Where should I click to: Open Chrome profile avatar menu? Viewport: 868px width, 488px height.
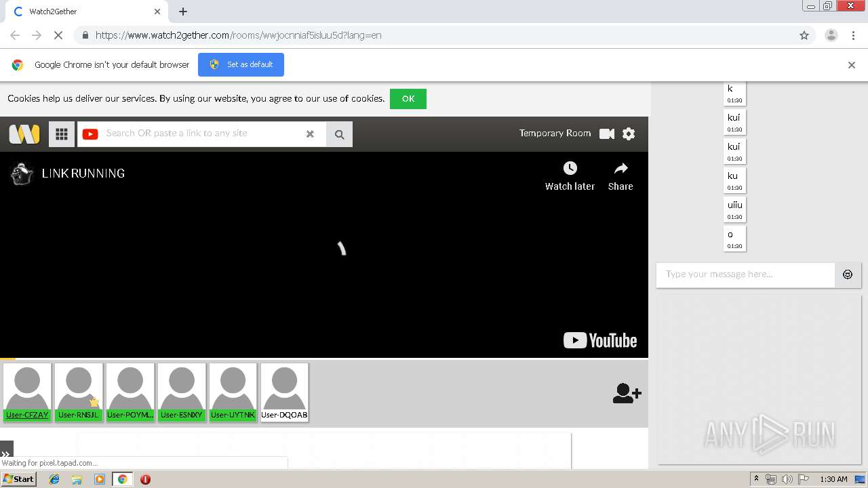(831, 35)
